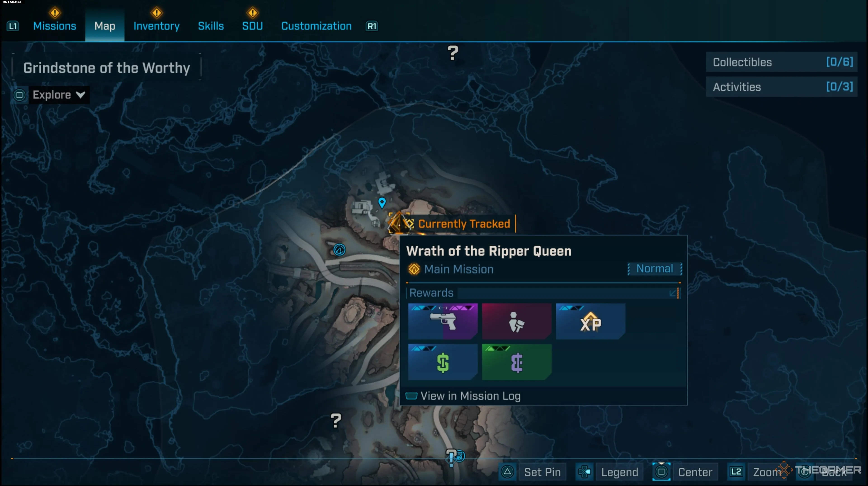The height and width of the screenshot is (486, 868).
Task: Click the purple Eridium currency reward
Action: [x=517, y=362]
